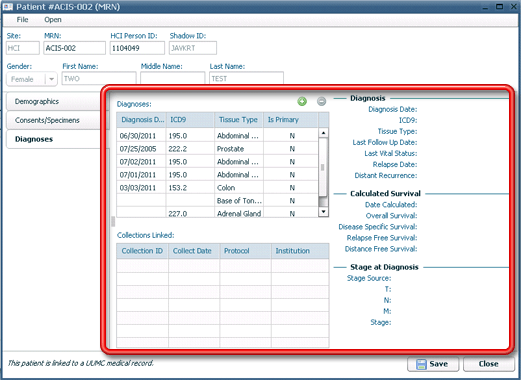Select the 03/03/2011 diagnosis date cell

coord(141,188)
